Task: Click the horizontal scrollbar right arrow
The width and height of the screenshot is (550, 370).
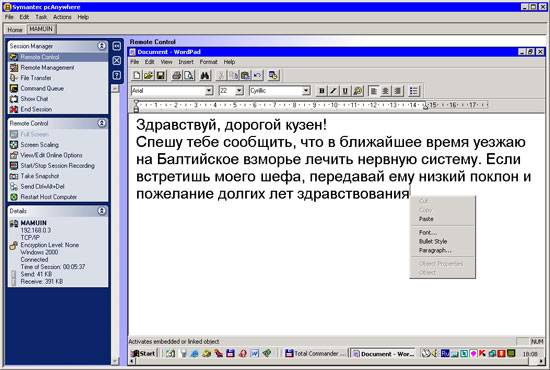Action: [x=541, y=361]
